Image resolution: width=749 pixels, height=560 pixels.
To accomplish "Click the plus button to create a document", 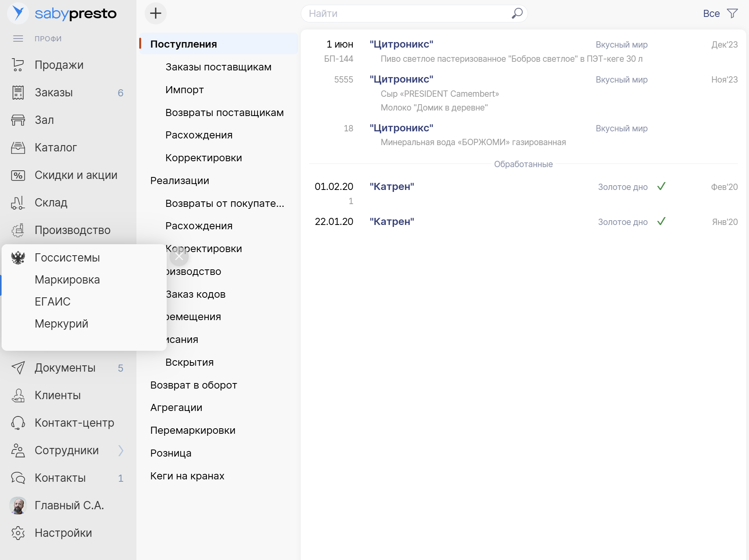I will point(156,13).
